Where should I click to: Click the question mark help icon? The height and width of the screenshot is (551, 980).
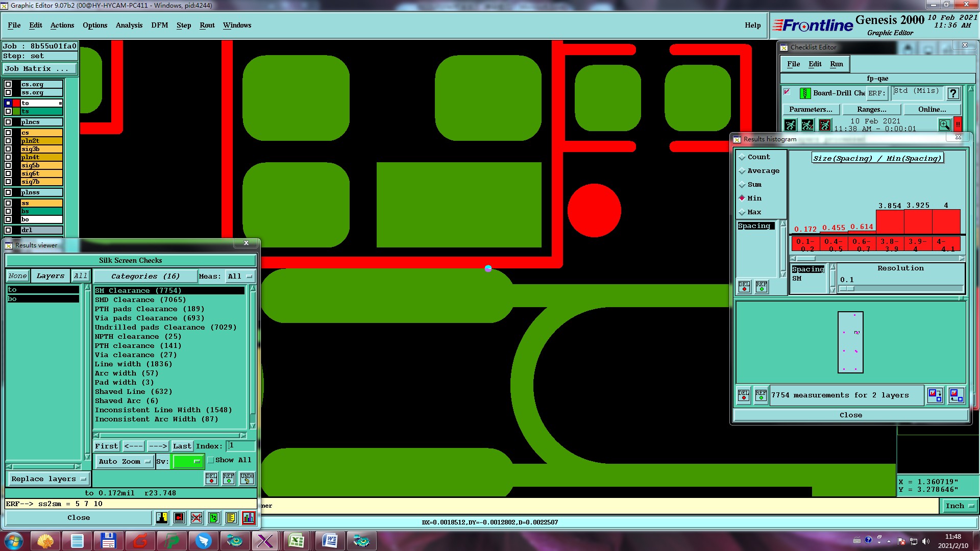coord(953,93)
